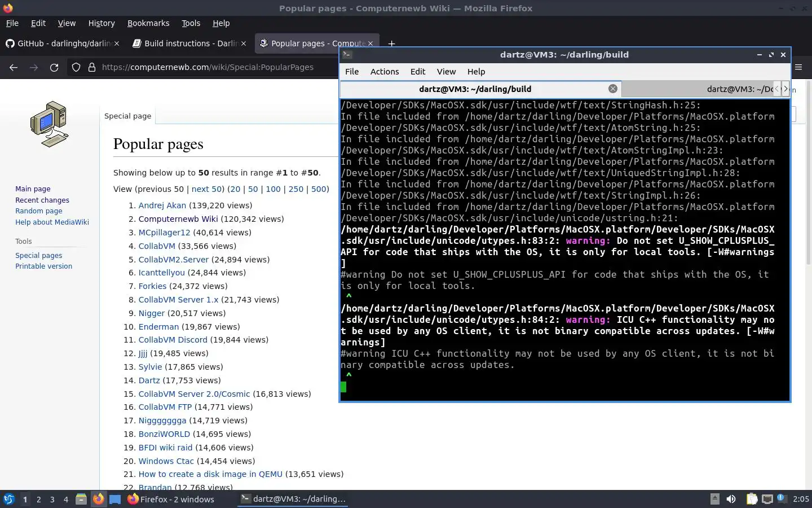This screenshot has height=508, width=812.
Task: Open Enderman wiki page
Action: tap(158, 327)
